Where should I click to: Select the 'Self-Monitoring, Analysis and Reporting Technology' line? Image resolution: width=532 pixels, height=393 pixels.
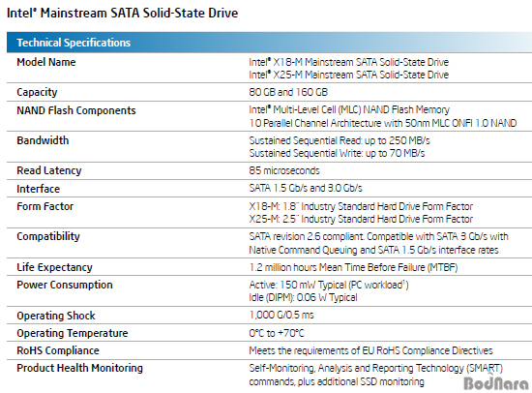coord(376,368)
